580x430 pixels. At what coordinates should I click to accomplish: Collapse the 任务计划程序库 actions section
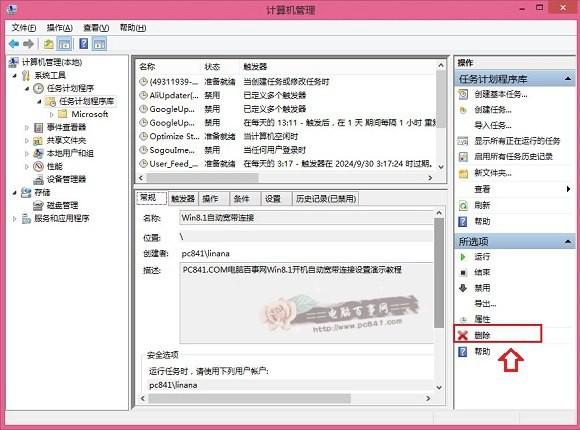click(568, 79)
